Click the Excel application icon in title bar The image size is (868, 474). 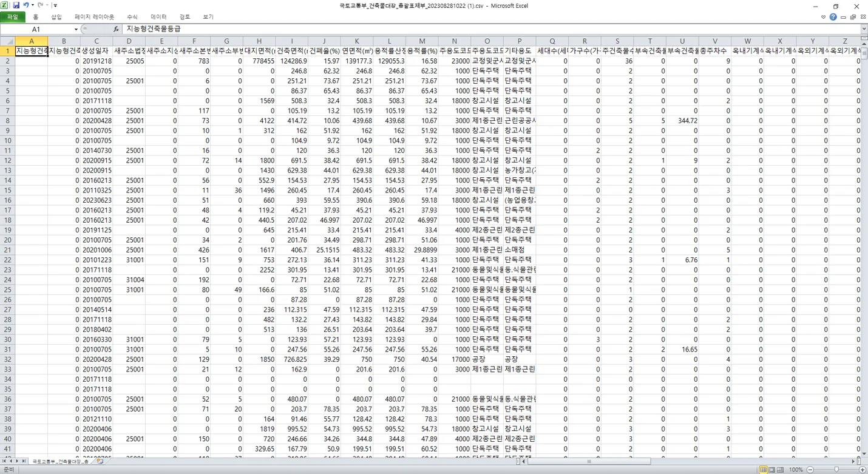5,5
